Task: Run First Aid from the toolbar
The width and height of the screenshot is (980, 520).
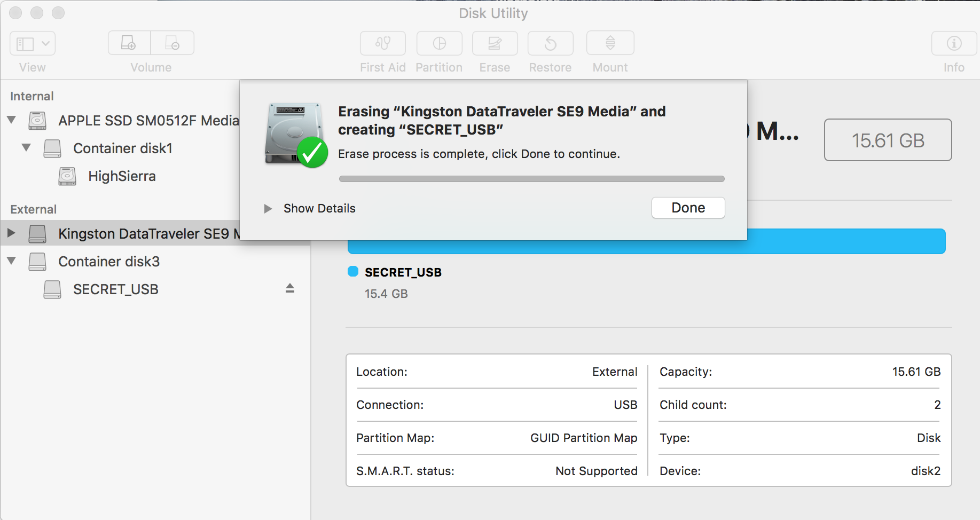Action: [x=383, y=43]
